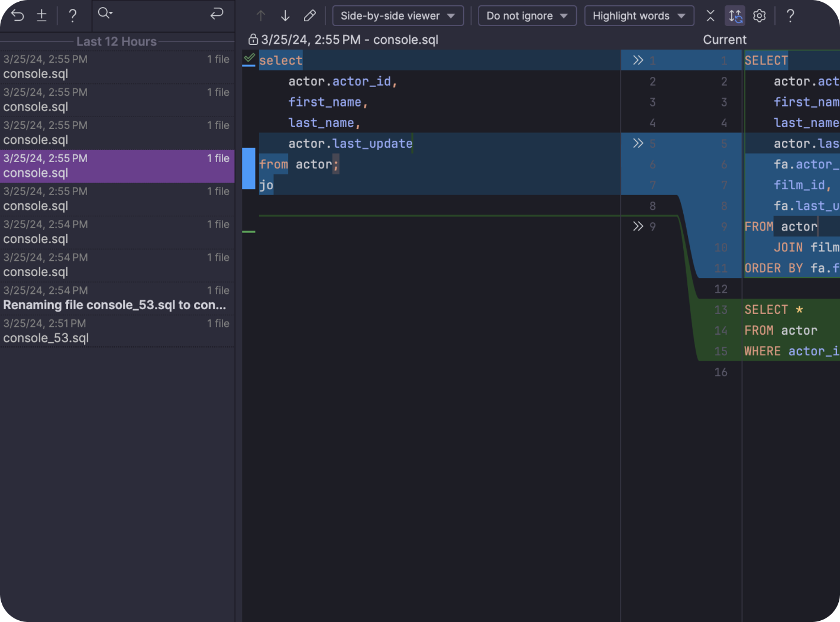
Task: Expand the Do not ignore dropdown
Action: [x=526, y=16]
